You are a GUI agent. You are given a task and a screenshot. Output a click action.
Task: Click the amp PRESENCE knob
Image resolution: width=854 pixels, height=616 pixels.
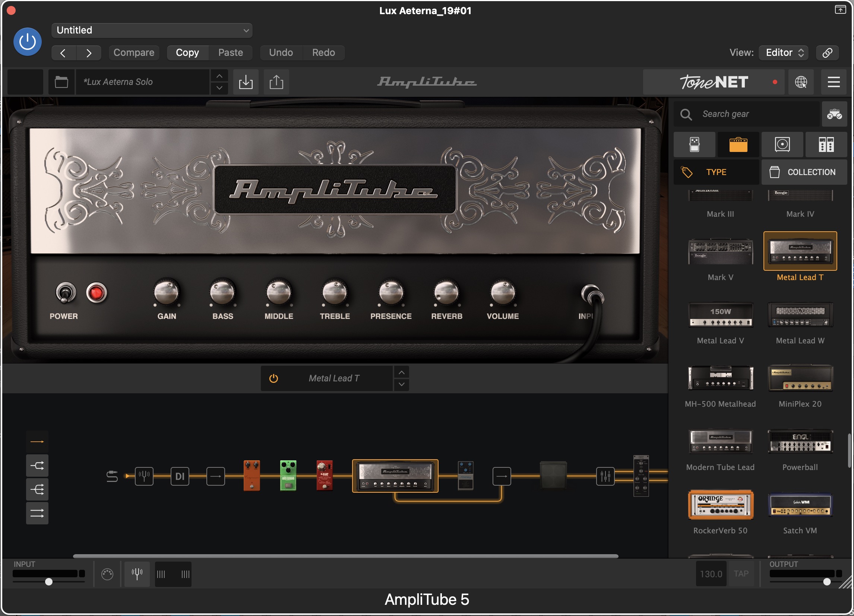tap(391, 292)
